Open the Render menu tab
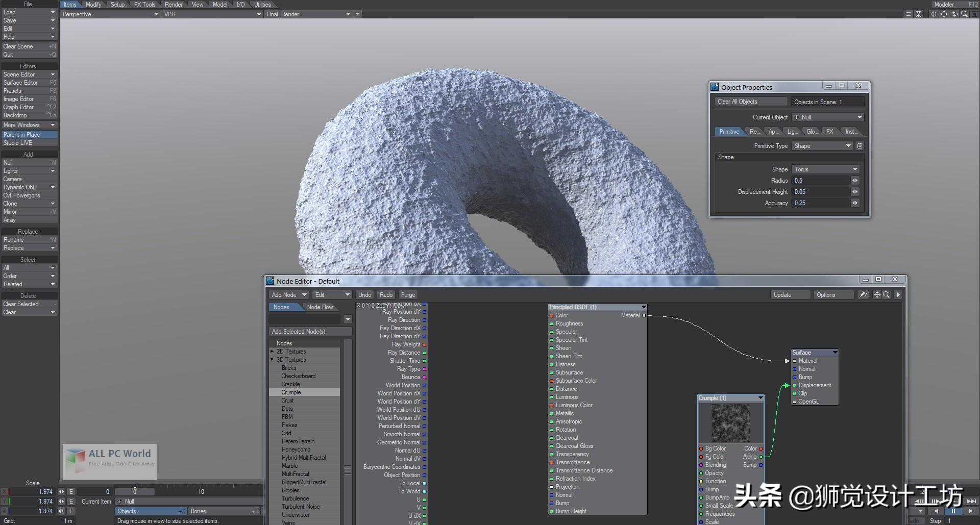Screen dimensions: 980x525 [174, 5]
